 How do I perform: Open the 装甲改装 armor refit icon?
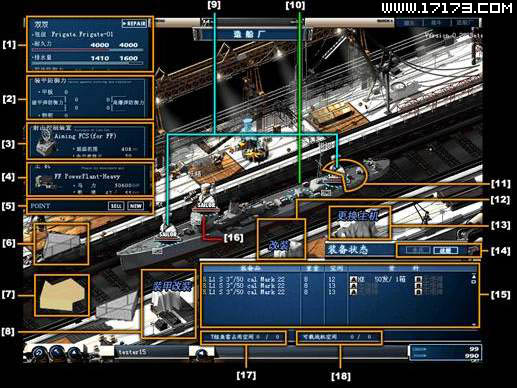tap(169, 304)
